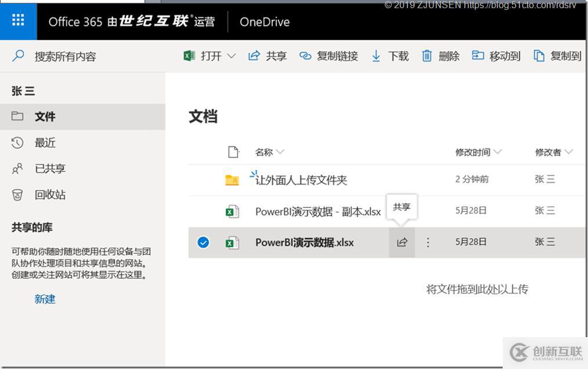
Task: Click the file type column header icon
Action: [233, 152]
